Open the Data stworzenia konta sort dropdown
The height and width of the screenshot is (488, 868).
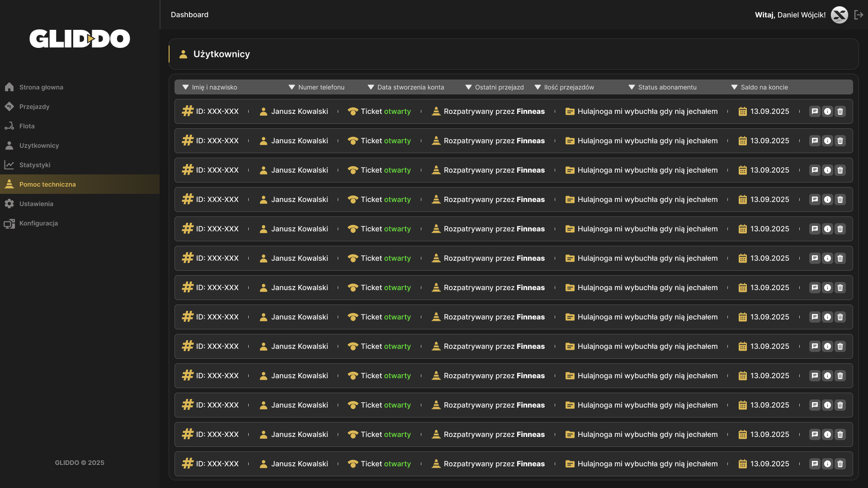point(371,87)
